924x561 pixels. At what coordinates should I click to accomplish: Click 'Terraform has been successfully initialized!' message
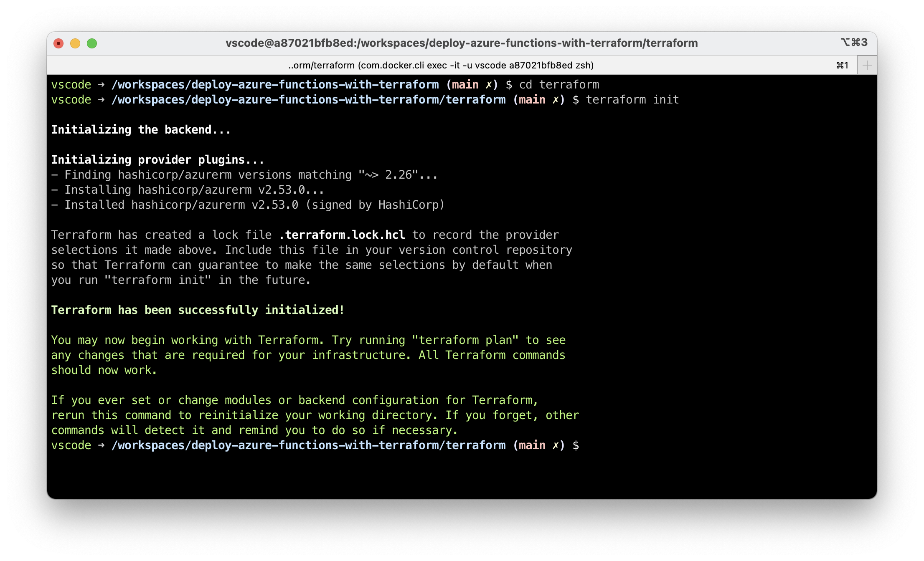(198, 310)
